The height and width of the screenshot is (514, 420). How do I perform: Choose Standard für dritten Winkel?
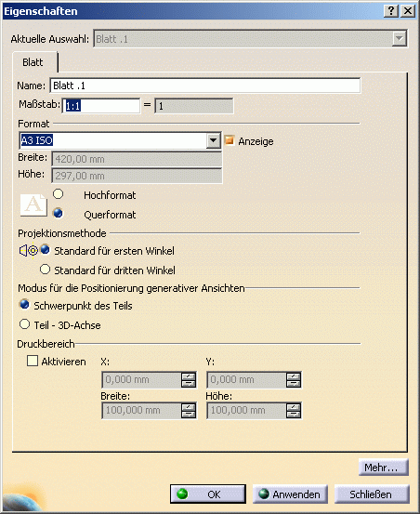(x=45, y=270)
